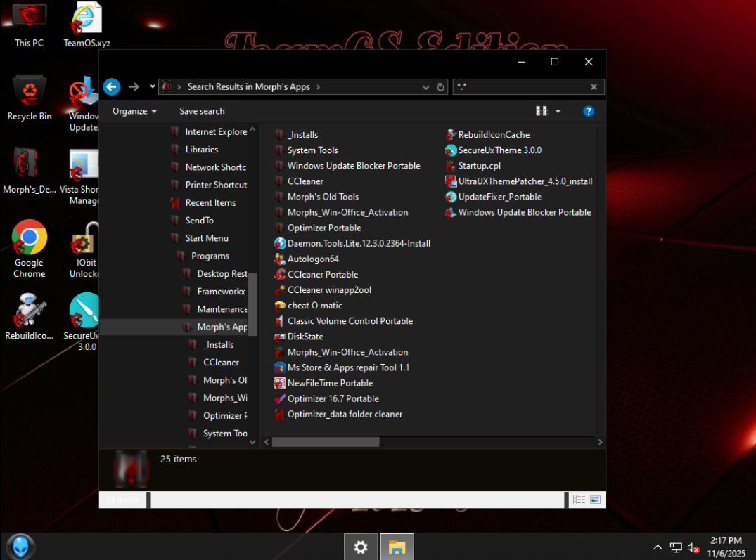Click File Explorer taskbar button

click(x=397, y=547)
